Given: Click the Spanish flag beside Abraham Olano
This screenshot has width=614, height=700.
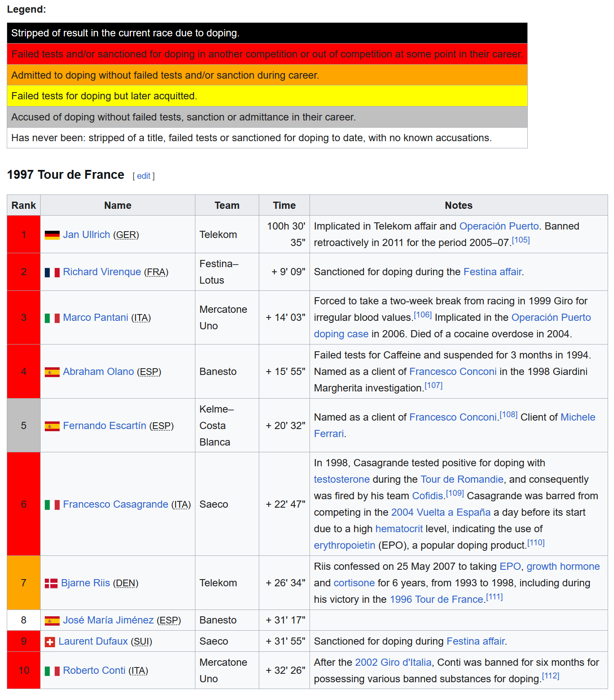Looking at the screenshot, I should (52, 372).
